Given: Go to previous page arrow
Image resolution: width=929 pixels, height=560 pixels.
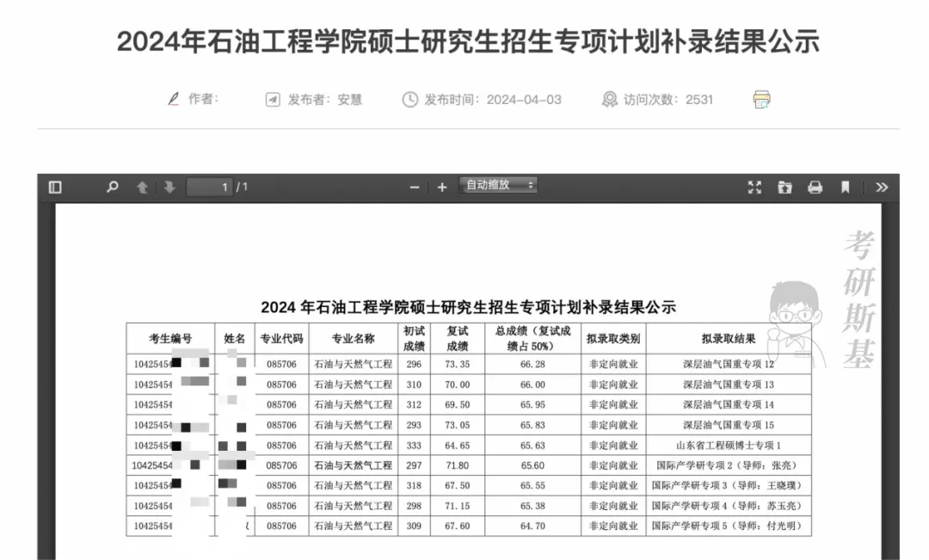Looking at the screenshot, I should tap(142, 187).
